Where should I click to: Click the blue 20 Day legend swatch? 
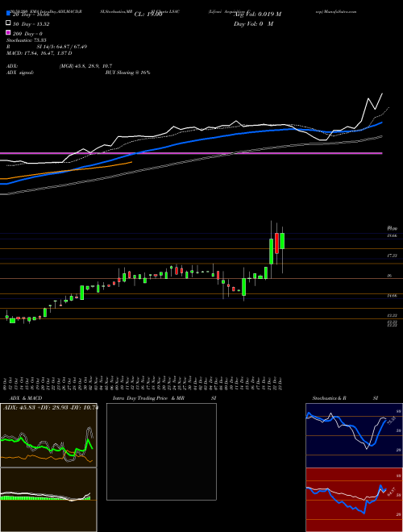tap(8, 14)
